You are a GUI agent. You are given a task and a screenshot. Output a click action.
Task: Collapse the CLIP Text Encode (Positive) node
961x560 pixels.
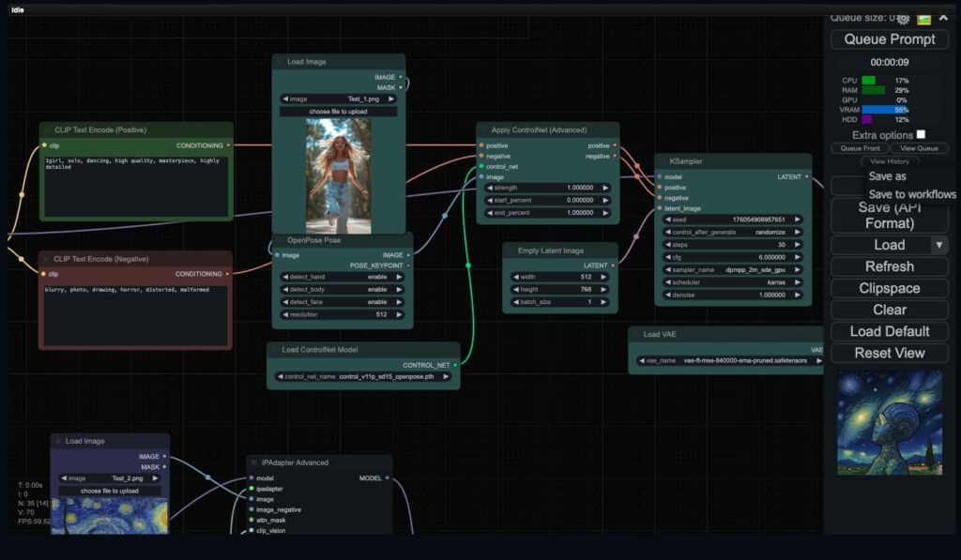47,129
